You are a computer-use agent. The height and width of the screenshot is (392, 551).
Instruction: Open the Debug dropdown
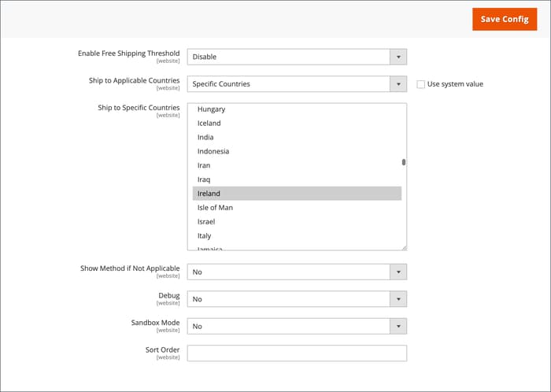(296, 299)
